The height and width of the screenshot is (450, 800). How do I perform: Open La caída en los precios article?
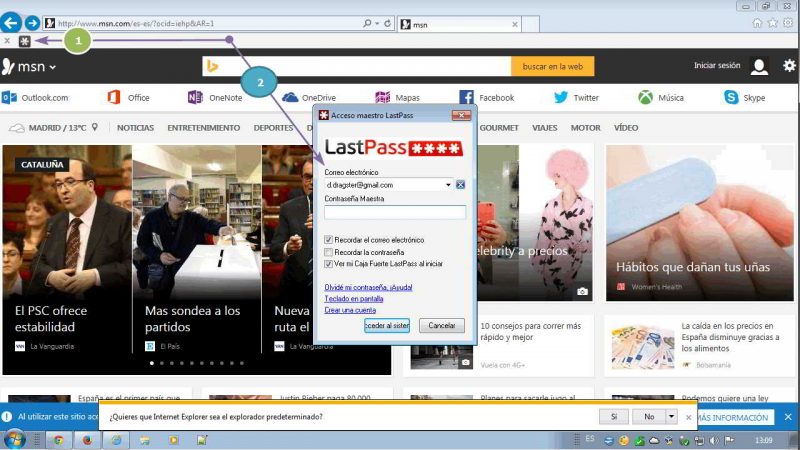click(x=730, y=337)
